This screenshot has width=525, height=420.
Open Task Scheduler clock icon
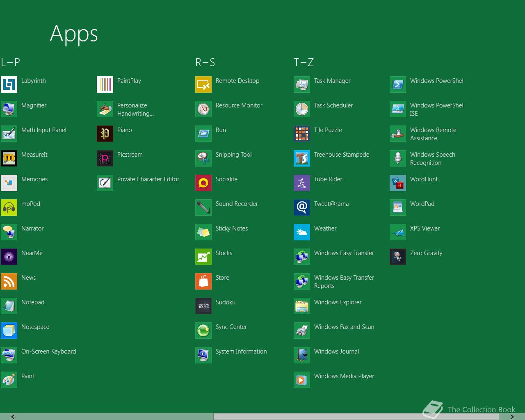302,109
